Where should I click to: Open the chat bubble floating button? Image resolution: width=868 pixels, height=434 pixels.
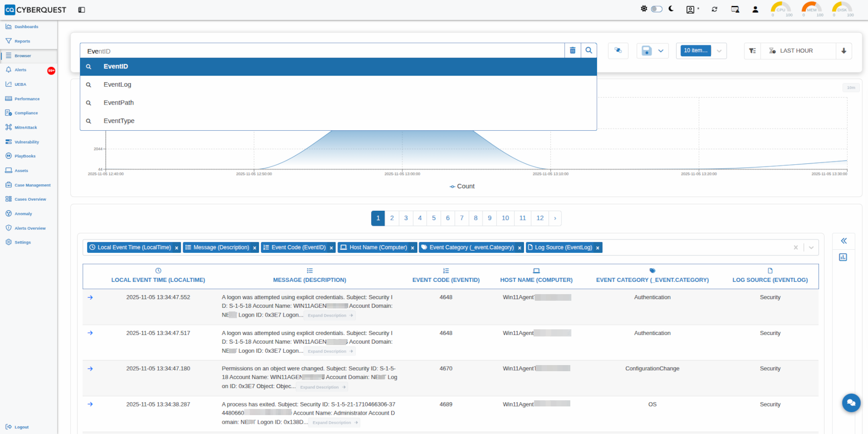[x=851, y=403]
